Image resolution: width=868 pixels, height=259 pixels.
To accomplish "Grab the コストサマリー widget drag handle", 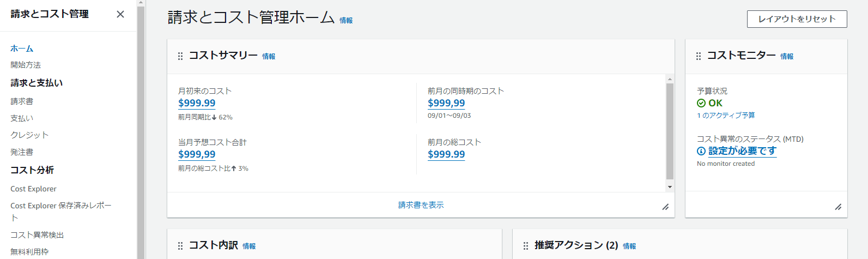I will 180,56.
